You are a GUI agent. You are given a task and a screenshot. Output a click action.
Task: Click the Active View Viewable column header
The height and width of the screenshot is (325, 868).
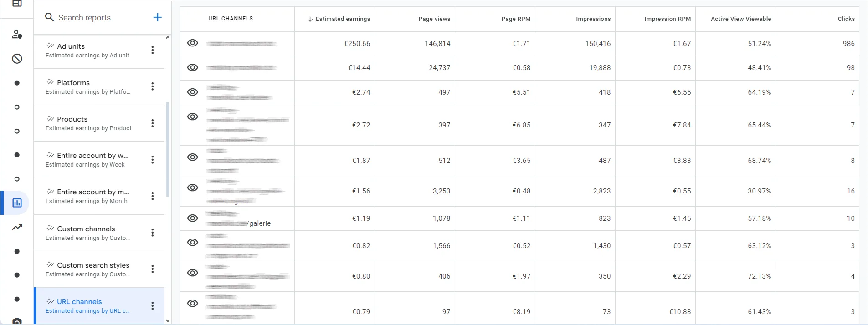coord(740,19)
